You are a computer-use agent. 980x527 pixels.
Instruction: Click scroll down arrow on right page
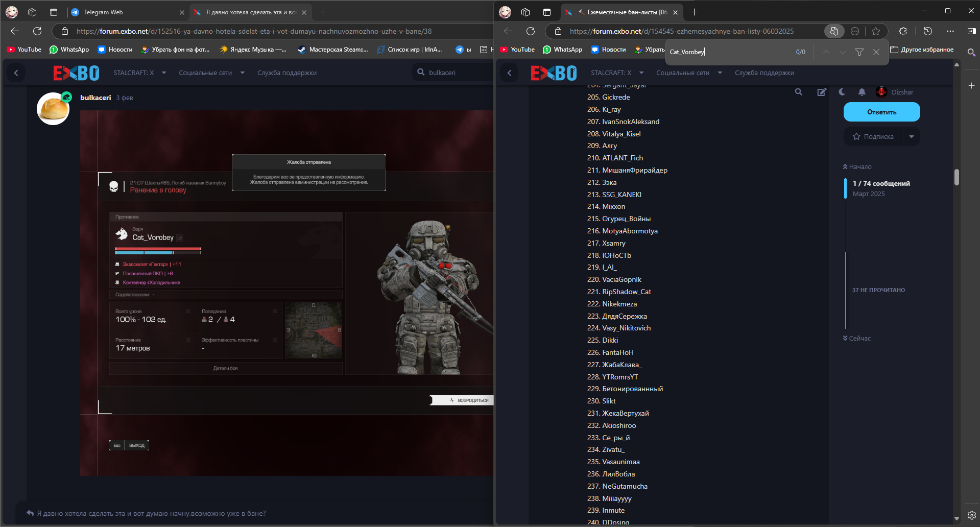(957, 519)
